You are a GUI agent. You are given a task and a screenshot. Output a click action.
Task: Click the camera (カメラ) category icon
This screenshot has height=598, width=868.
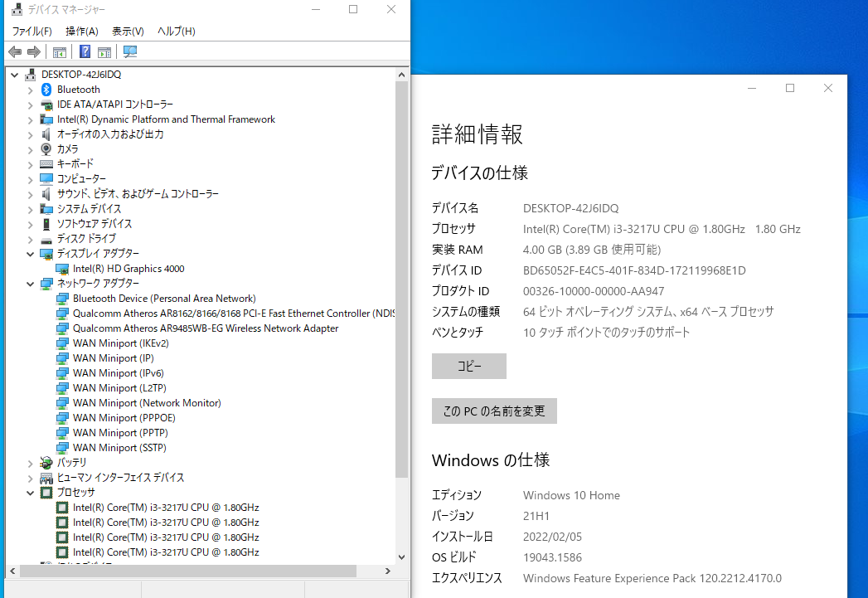[46, 149]
